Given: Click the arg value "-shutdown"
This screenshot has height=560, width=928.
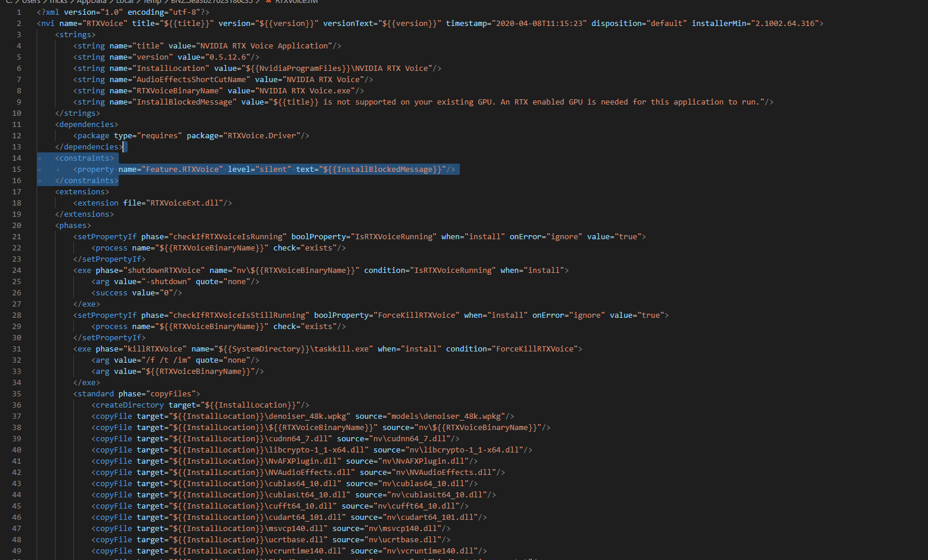Looking at the screenshot, I should tap(166, 281).
